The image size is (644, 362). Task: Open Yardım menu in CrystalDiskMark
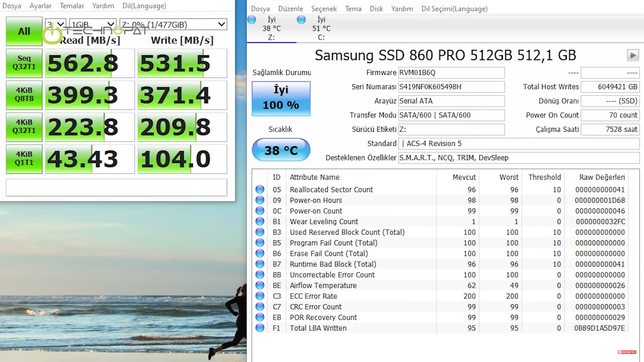(x=103, y=6)
